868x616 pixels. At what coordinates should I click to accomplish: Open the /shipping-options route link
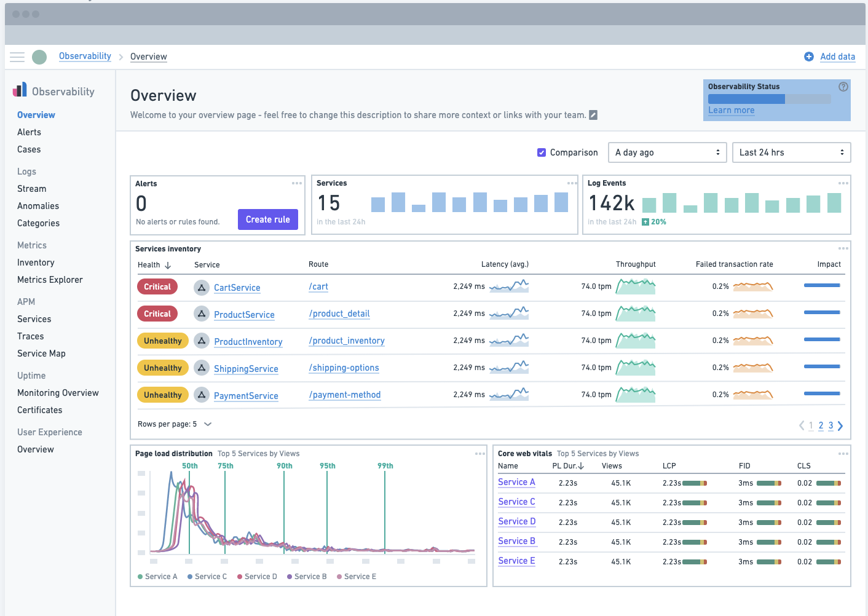344,368
